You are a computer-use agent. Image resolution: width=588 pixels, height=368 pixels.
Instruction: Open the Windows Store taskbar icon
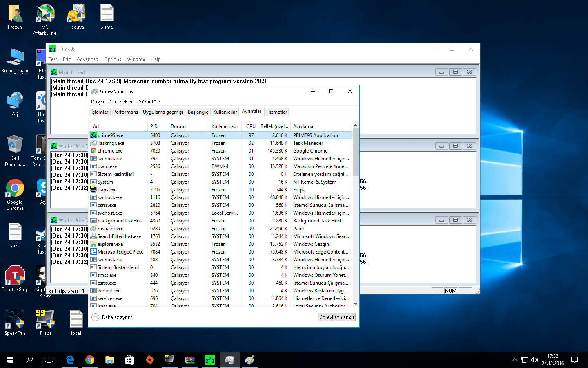tap(129, 360)
